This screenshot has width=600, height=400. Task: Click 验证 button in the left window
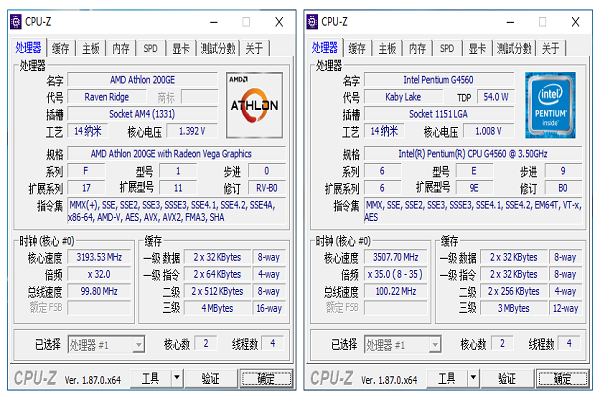pyautogui.click(x=211, y=378)
